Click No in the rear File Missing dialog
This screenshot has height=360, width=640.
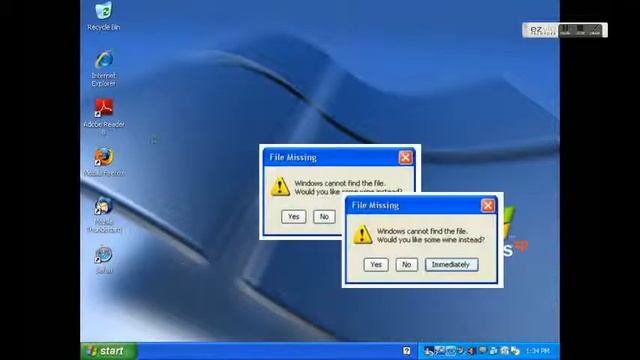324,217
